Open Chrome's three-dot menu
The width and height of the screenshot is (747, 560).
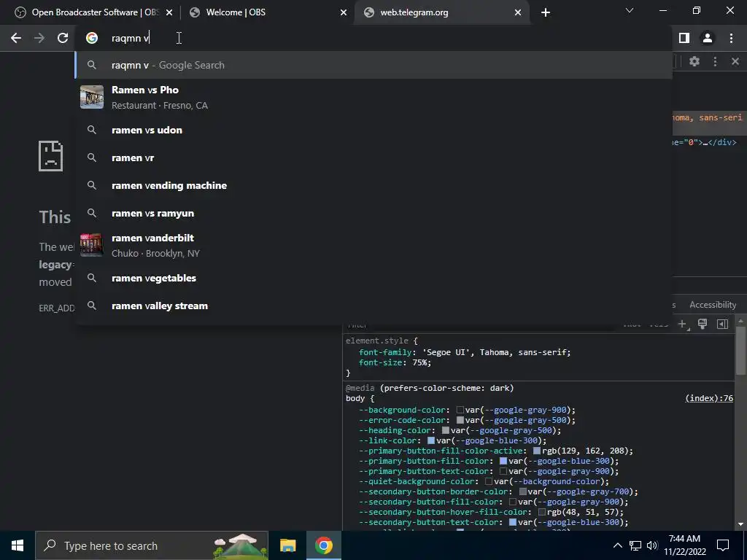(731, 38)
